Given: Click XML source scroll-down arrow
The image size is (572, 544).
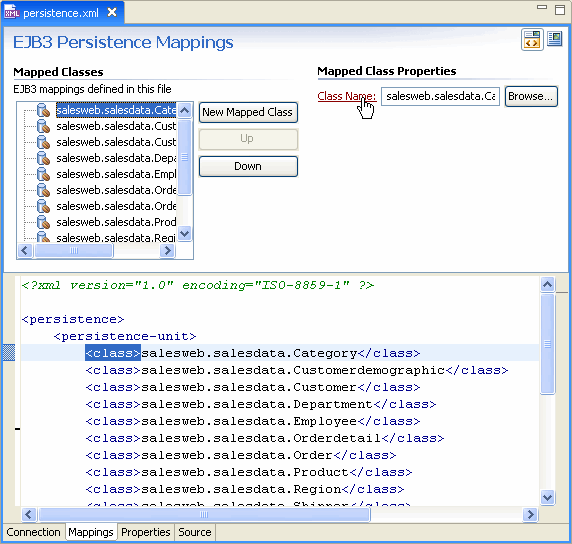Looking at the screenshot, I should (548, 497).
